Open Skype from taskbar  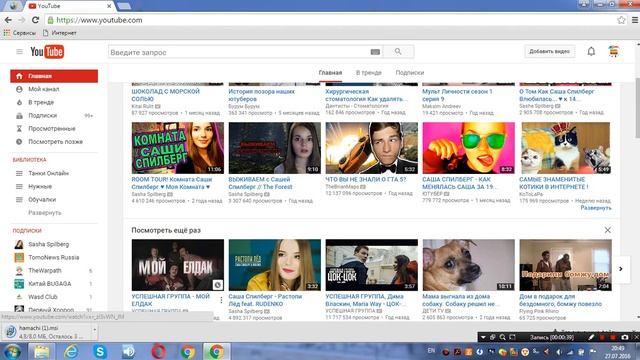pos(100,351)
